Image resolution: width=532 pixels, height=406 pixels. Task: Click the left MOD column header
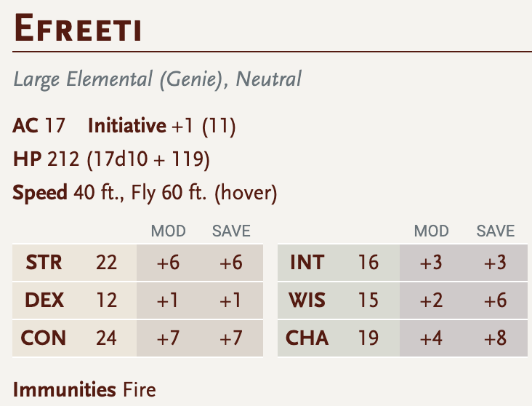[169, 231]
